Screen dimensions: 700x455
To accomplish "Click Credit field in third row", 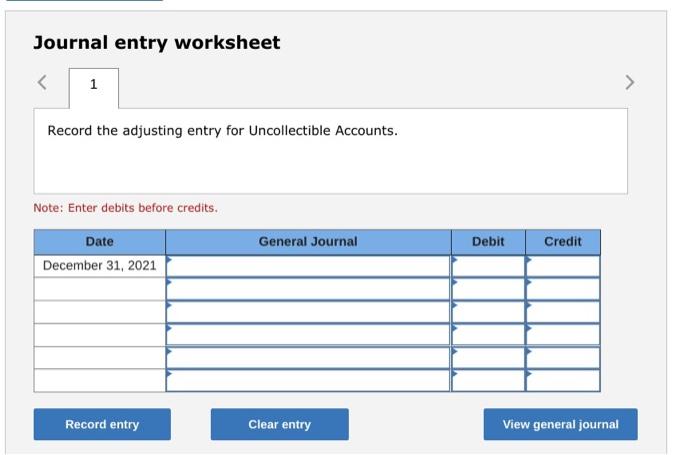I will tap(563, 312).
